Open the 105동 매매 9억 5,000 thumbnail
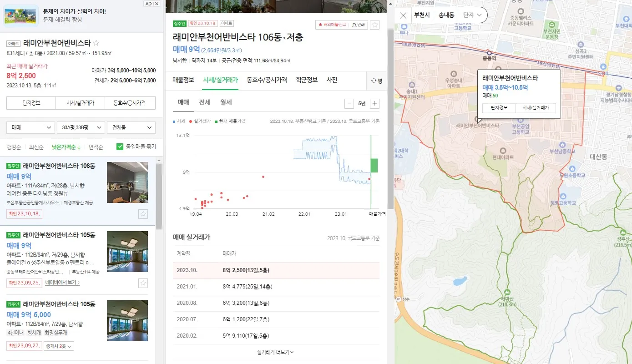Viewport: 632px width, 364px height. click(x=127, y=321)
